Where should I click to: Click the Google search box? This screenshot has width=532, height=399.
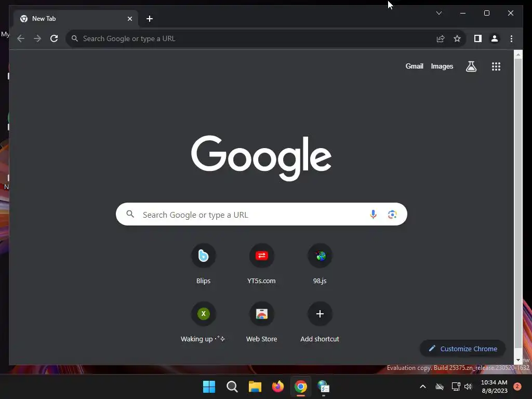point(261,214)
